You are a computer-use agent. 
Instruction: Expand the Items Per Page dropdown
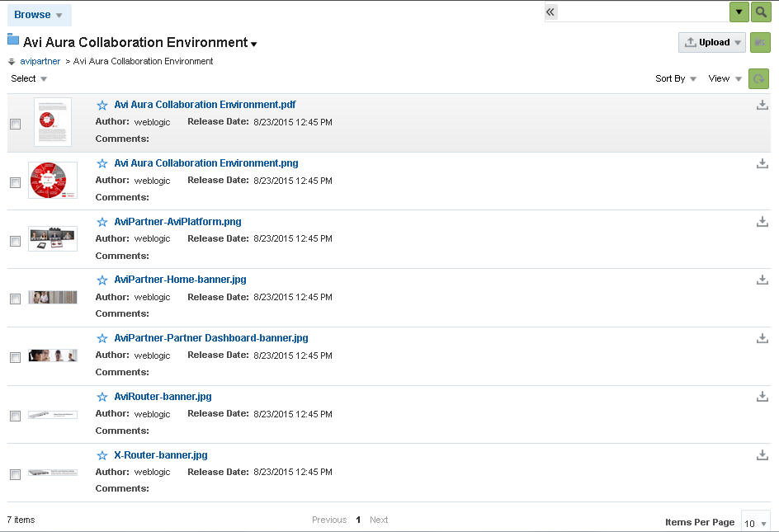pyautogui.click(x=755, y=523)
